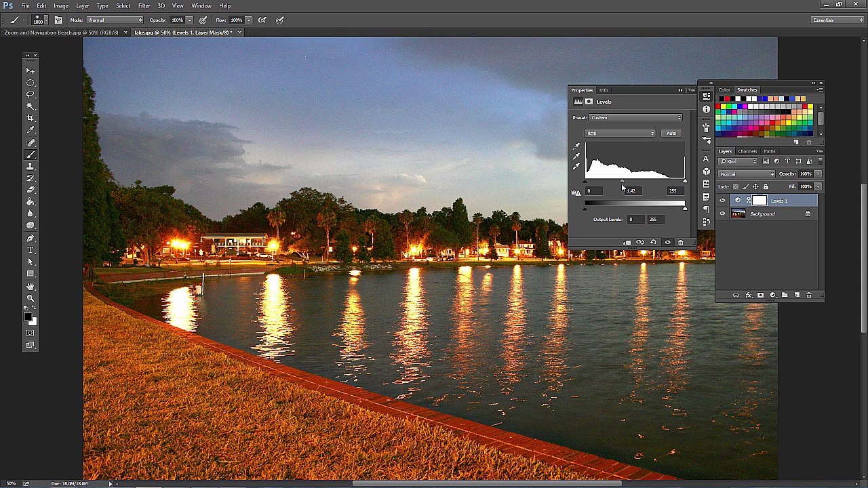The image size is (868, 488).
Task: Select the Blur tool
Action: click(31, 213)
